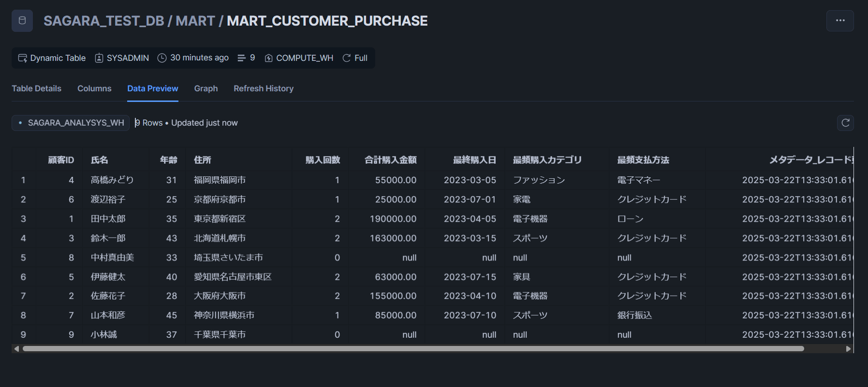Image resolution: width=868 pixels, height=387 pixels.
Task: Click the category cell 家具
Action: (522, 277)
